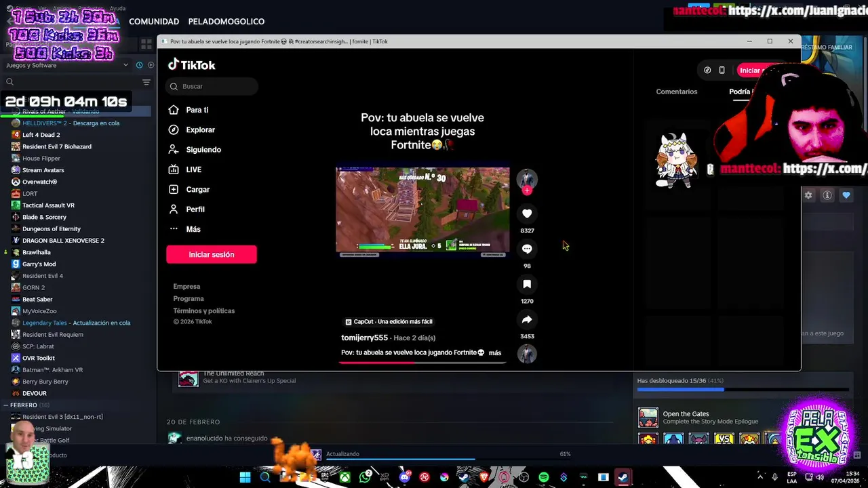This screenshot has width=868, height=488.
Task: Click the TikTok coin icon in header
Action: click(707, 70)
